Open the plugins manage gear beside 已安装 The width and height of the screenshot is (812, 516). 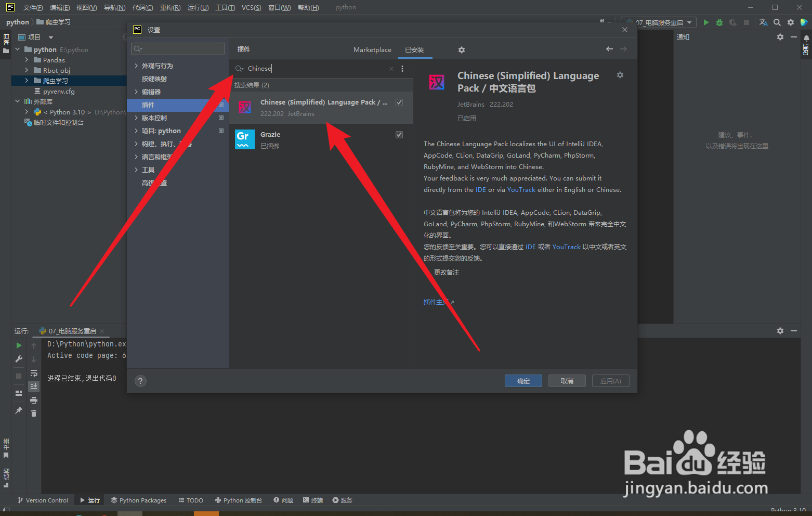tap(462, 50)
